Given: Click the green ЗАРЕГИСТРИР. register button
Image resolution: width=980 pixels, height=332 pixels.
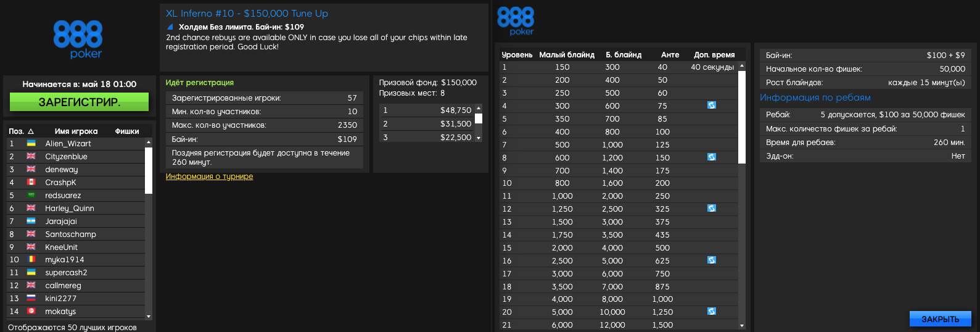Looking at the screenshot, I should click(79, 102).
